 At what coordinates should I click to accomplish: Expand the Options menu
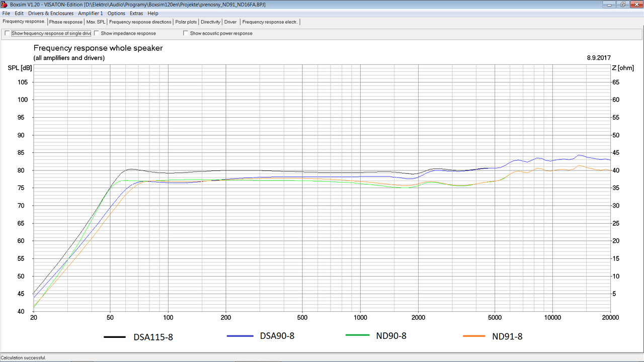click(116, 14)
